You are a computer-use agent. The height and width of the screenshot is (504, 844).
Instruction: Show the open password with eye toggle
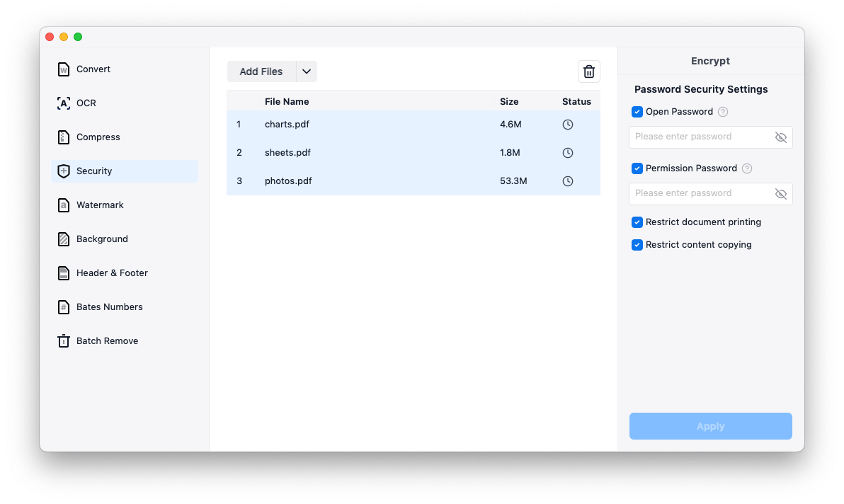click(x=780, y=137)
